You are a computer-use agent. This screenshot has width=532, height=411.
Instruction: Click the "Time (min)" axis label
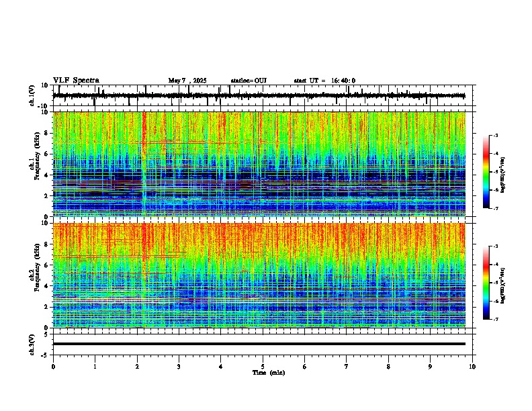(269, 373)
